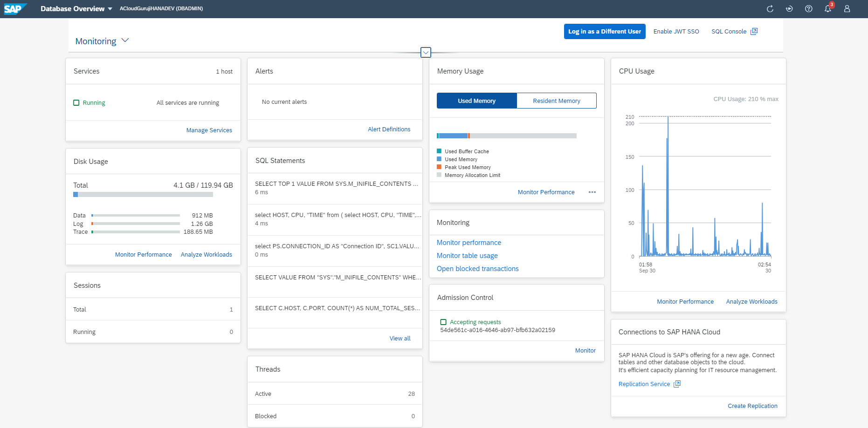
Task: Click Log in as a Different User
Action: (x=604, y=31)
